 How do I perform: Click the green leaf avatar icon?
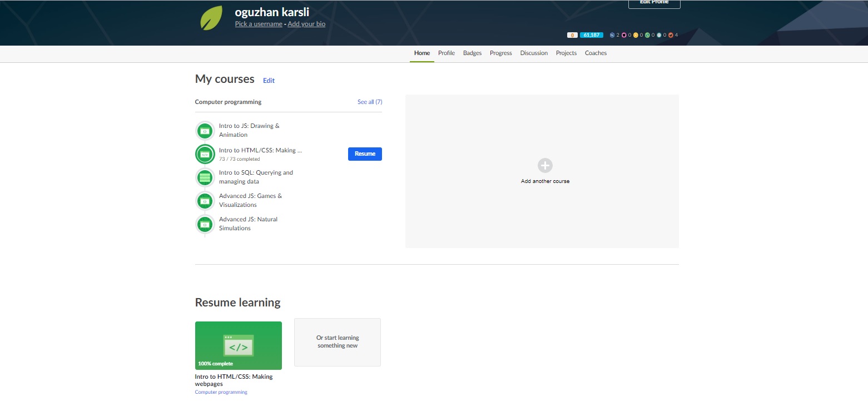click(211, 18)
